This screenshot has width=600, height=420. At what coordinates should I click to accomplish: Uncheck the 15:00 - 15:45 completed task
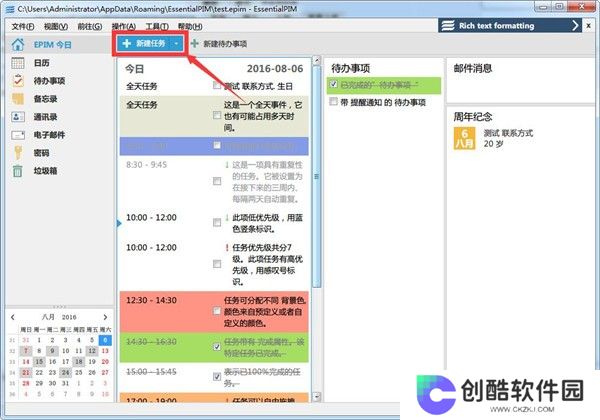[x=217, y=377]
